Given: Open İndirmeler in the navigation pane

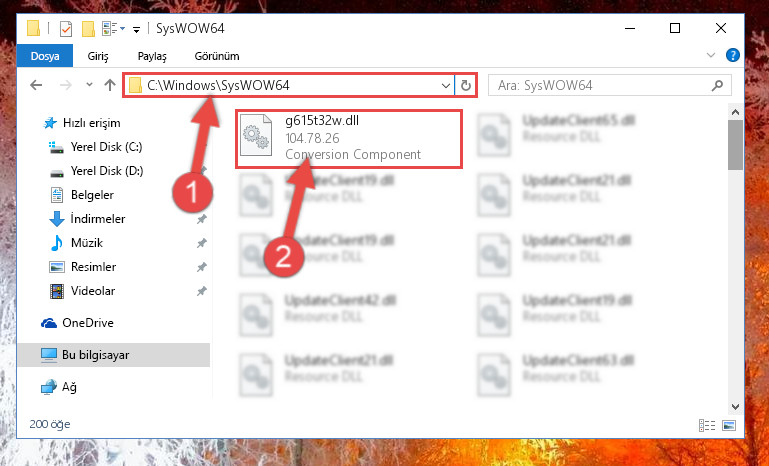Looking at the screenshot, I should click(x=98, y=219).
